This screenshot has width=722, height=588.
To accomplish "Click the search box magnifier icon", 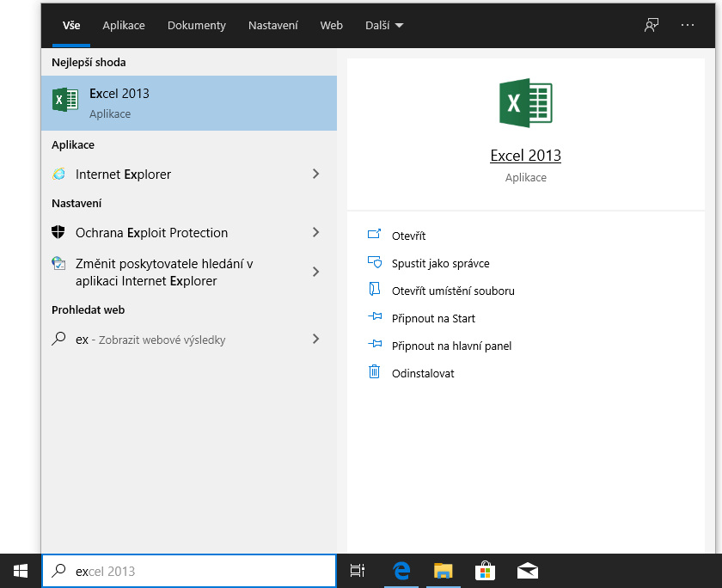I will click(58, 571).
